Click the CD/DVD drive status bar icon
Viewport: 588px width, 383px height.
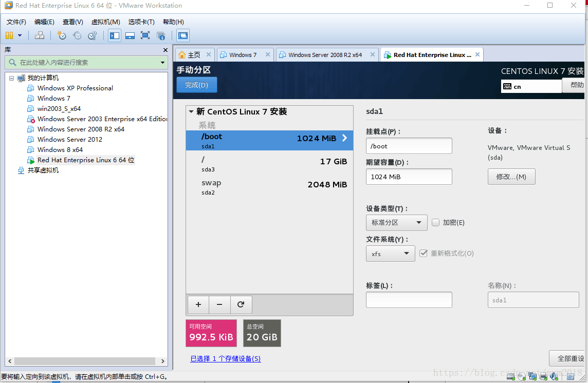pos(522,376)
